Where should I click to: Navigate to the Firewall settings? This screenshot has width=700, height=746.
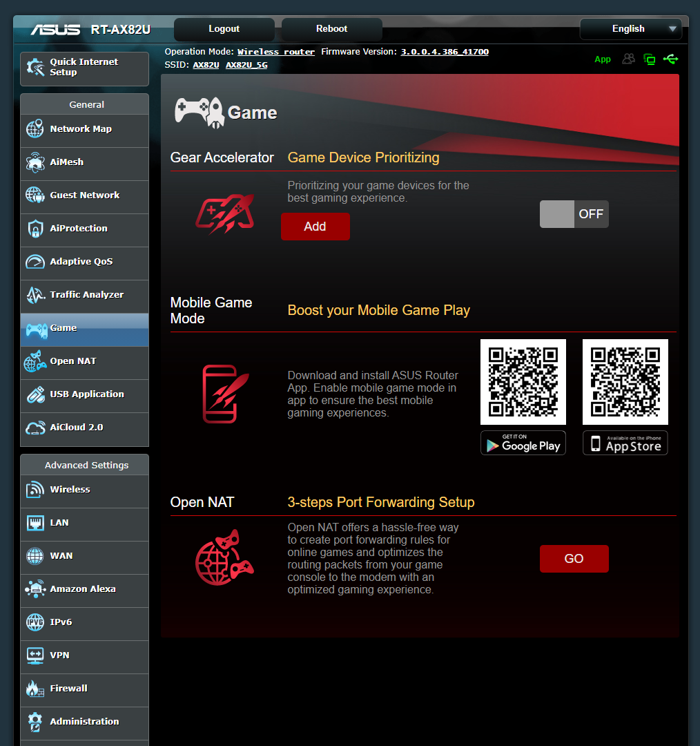pos(85,689)
